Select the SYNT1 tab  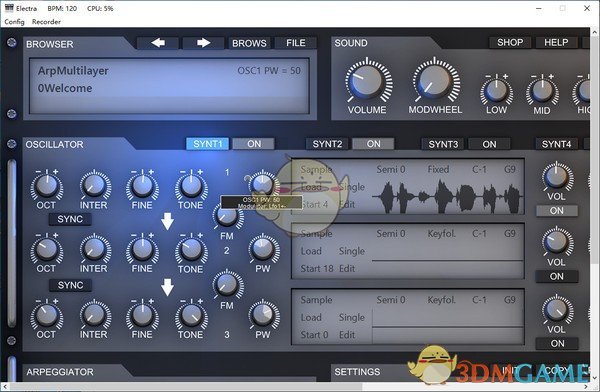[208, 144]
